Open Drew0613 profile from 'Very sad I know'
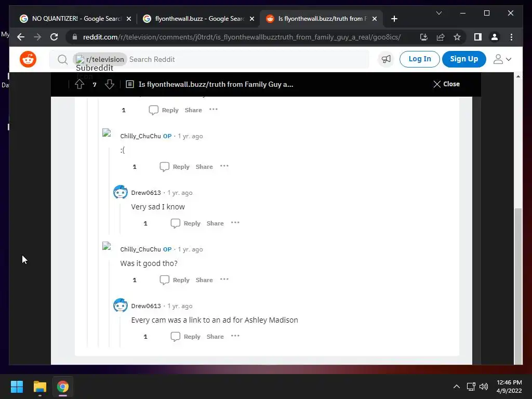This screenshot has height=399, width=532. point(146,193)
